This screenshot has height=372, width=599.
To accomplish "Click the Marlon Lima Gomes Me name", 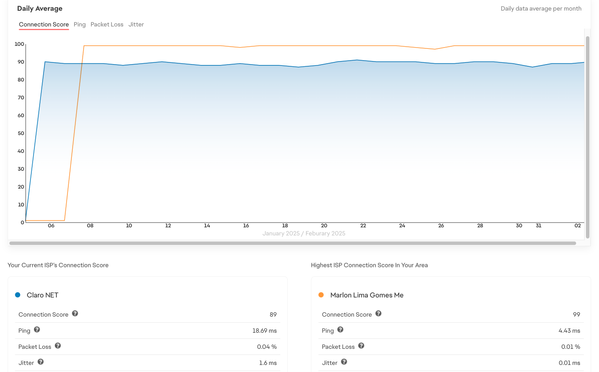I will (x=367, y=295).
